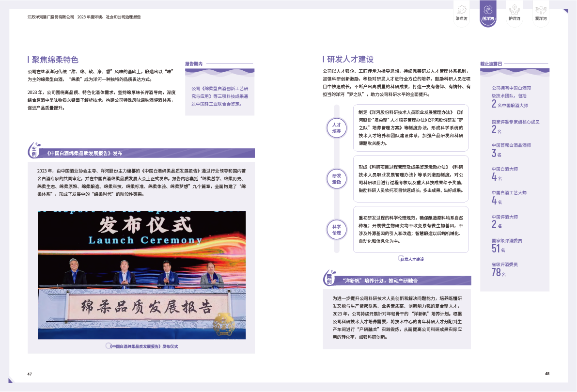Click the 护洋河 hands-and-leaf icon
This screenshot has width=577, height=392.
point(515,9)
